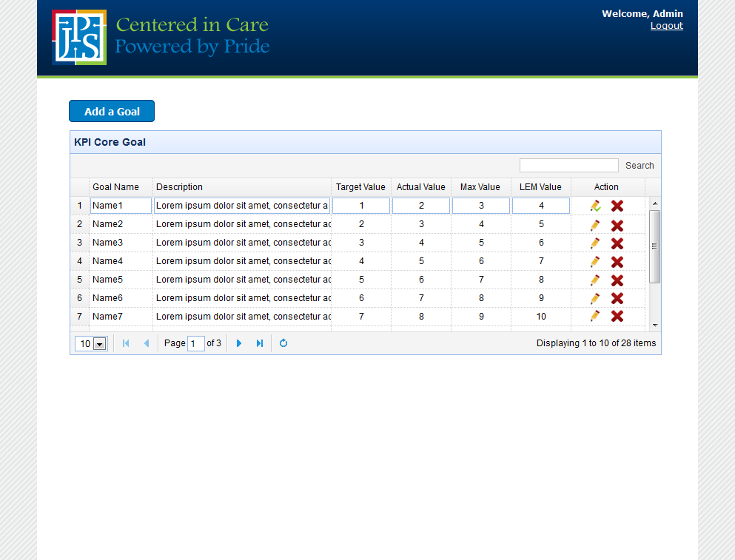Click the page number input field
This screenshot has height=560, width=735.
pyautogui.click(x=196, y=343)
